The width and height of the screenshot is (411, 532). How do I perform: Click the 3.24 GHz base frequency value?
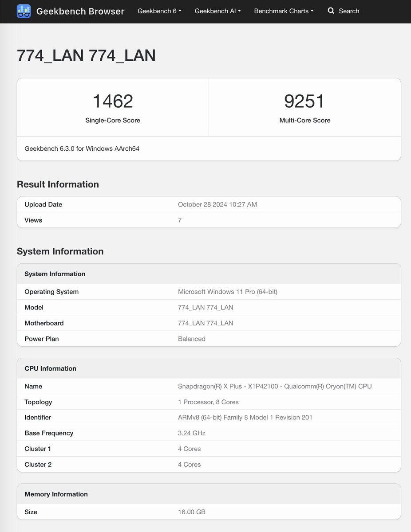(x=192, y=433)
